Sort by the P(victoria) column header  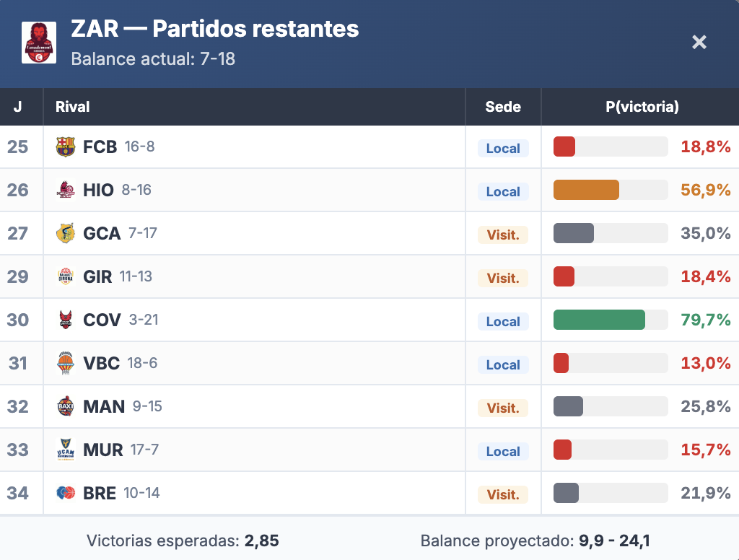642,107
